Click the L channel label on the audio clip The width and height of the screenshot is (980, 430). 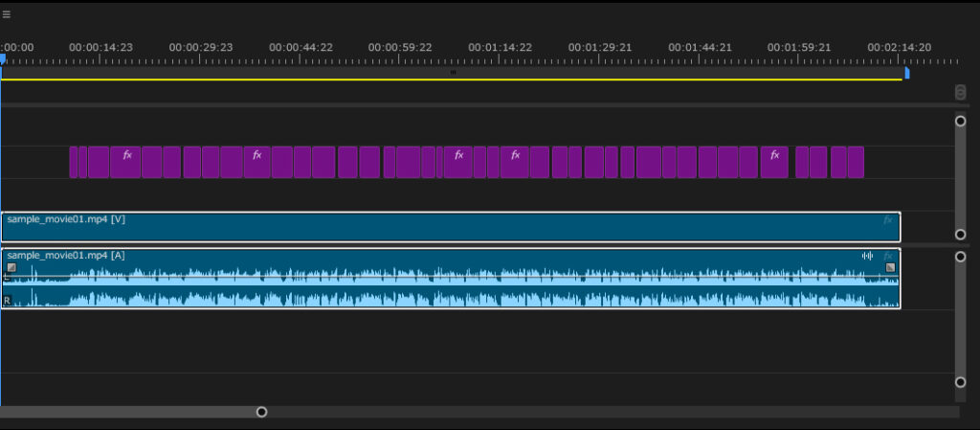tap(7, 276)
